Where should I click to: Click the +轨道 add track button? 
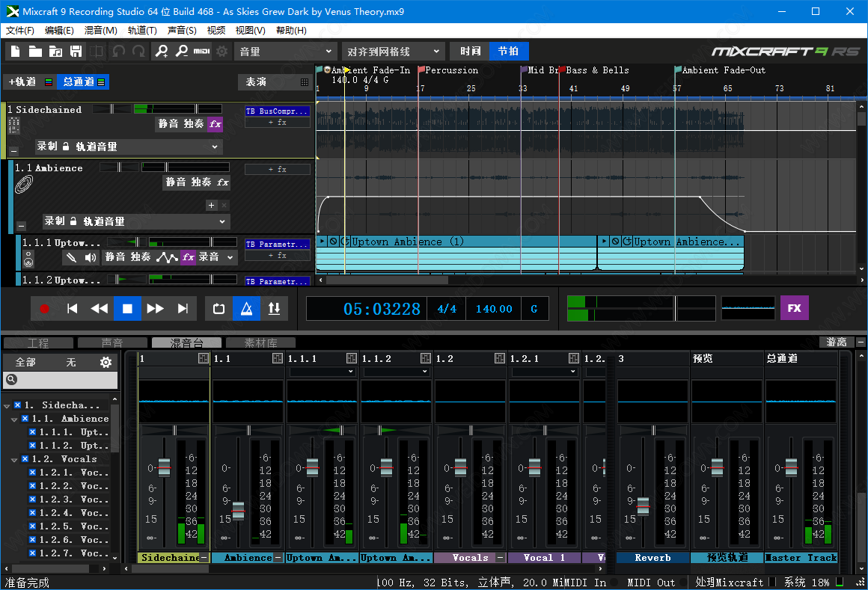pyautogui.click(x=22, y=82)
